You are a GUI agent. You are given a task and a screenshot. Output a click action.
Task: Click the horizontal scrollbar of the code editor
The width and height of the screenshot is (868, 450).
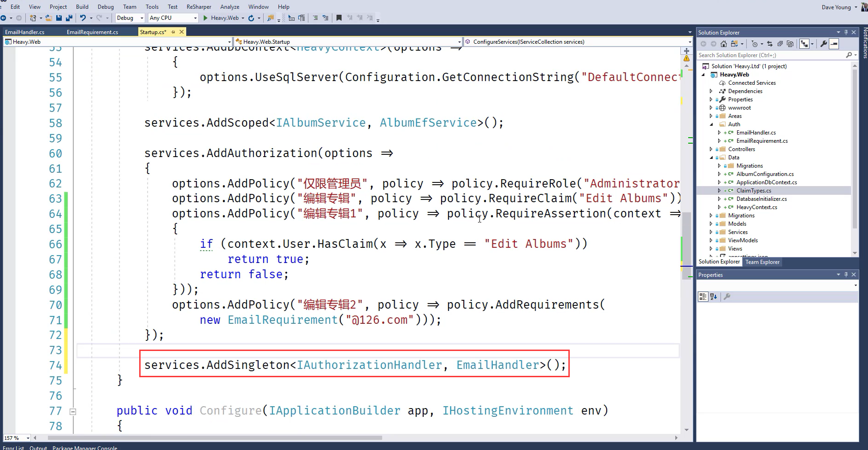[x=215, y=438]
